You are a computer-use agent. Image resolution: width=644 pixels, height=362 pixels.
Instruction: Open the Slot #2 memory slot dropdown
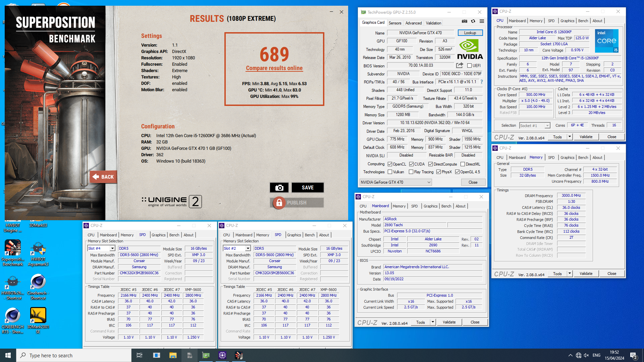248,248
